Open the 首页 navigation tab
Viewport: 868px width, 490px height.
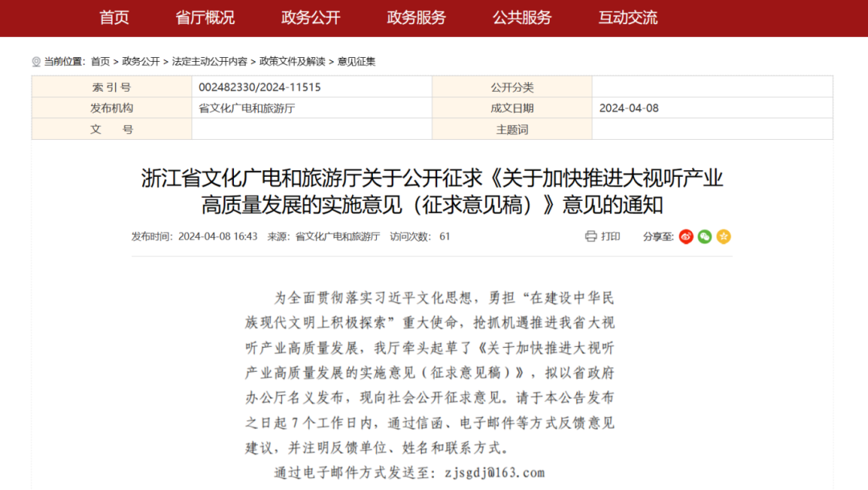pyautogui.click(x=114, y=18)
